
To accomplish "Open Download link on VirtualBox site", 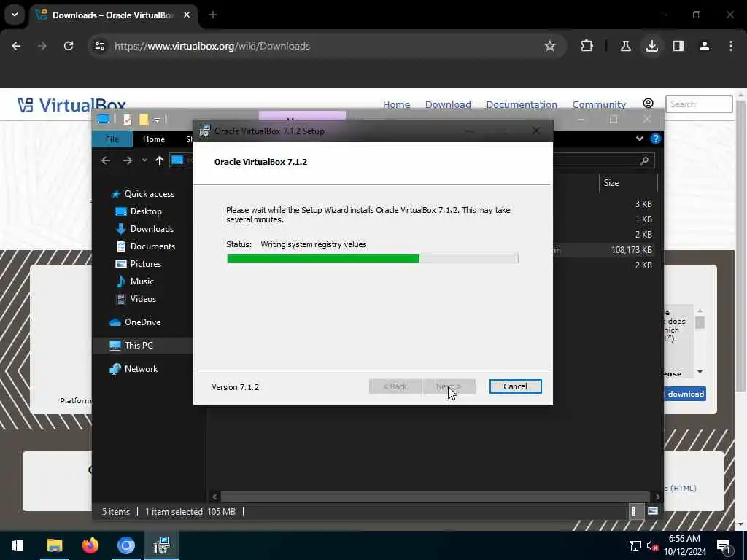I will 448,104.
